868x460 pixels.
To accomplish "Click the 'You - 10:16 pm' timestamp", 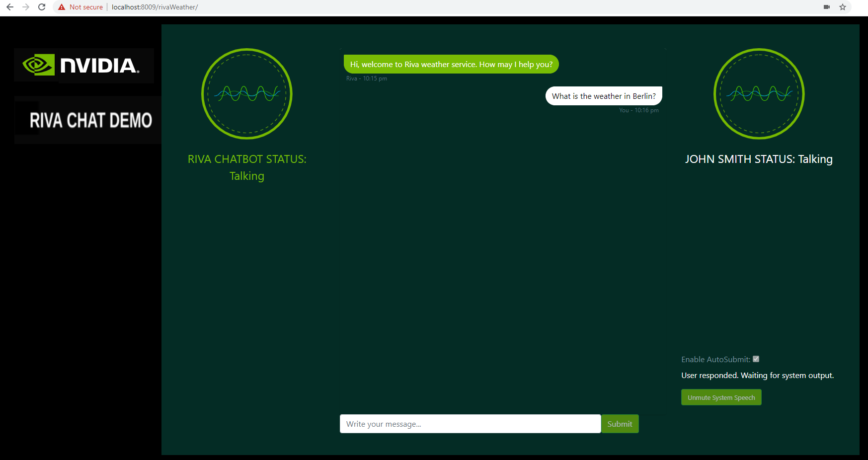I will (639, 110).
